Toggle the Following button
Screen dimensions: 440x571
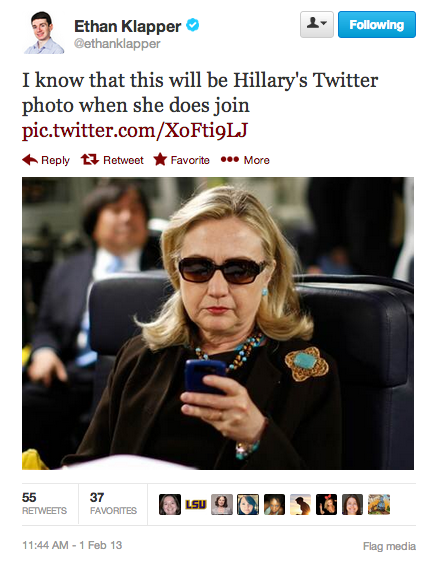pos(377,24)
